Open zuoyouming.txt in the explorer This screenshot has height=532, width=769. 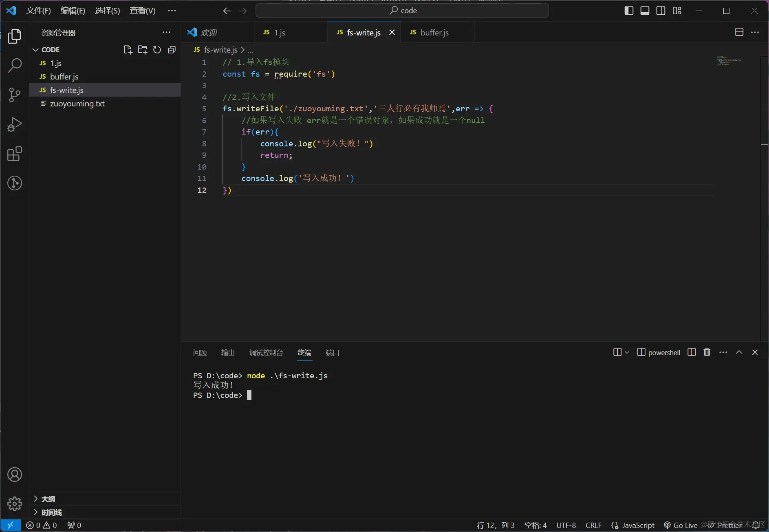105,104
